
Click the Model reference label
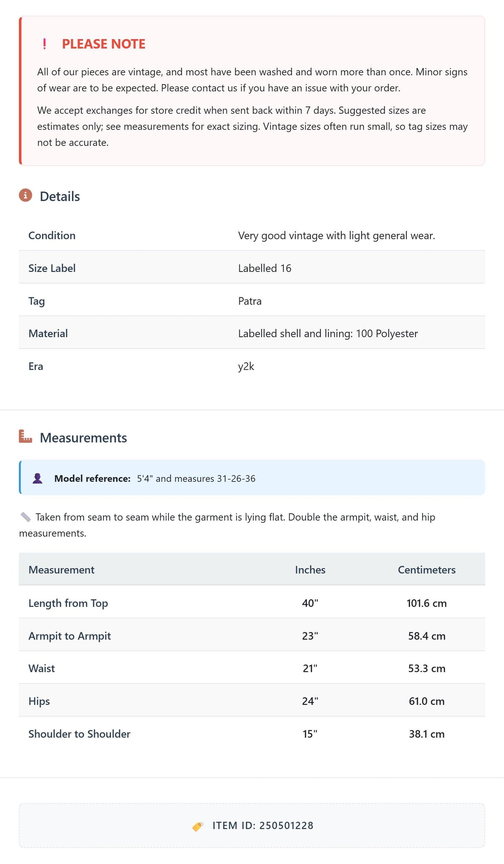click(x=92, y=478)
